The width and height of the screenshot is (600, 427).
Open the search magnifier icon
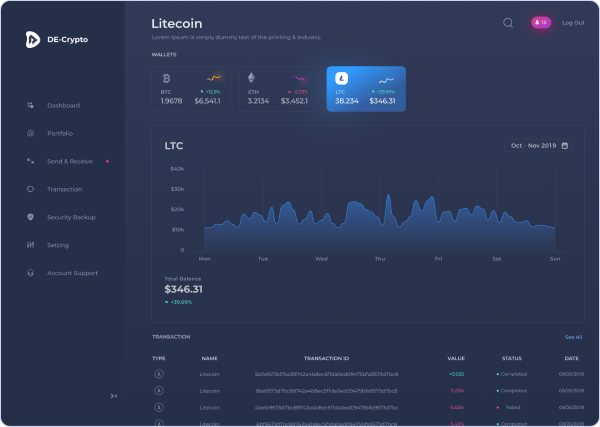(508, 22)
